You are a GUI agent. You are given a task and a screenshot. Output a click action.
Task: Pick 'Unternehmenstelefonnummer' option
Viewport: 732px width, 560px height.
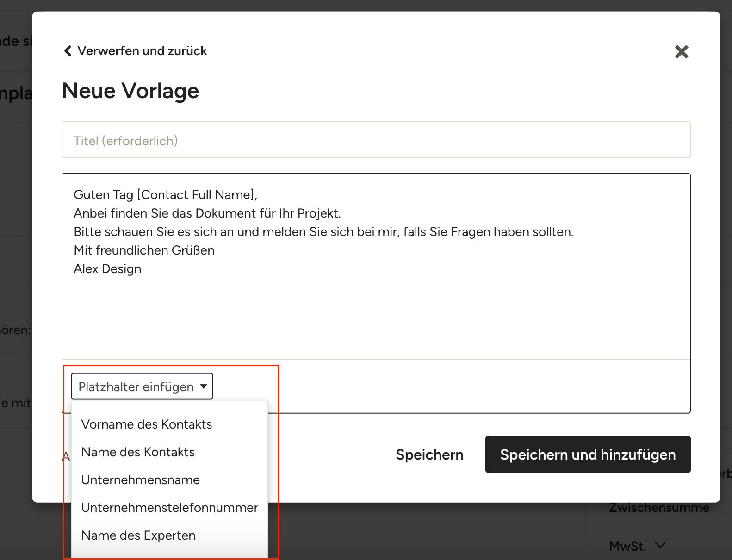point(169,508)
